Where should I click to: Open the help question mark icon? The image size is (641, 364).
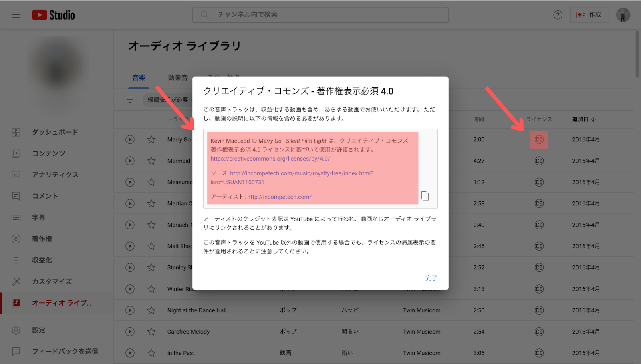[x=558, y=15]
